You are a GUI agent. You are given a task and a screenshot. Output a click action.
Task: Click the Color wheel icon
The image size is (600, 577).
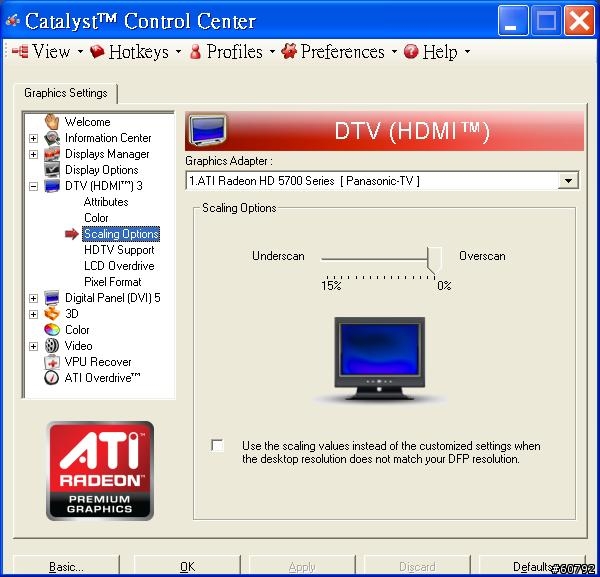click(52, 330)
